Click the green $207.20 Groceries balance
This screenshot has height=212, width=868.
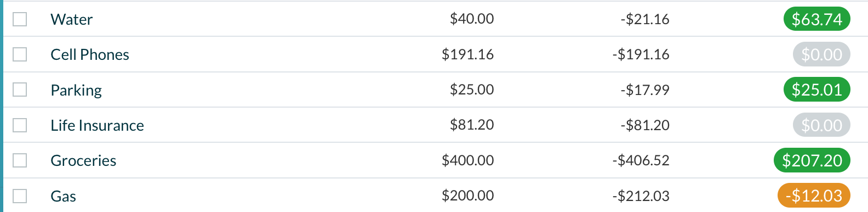[x=812, y=160]
